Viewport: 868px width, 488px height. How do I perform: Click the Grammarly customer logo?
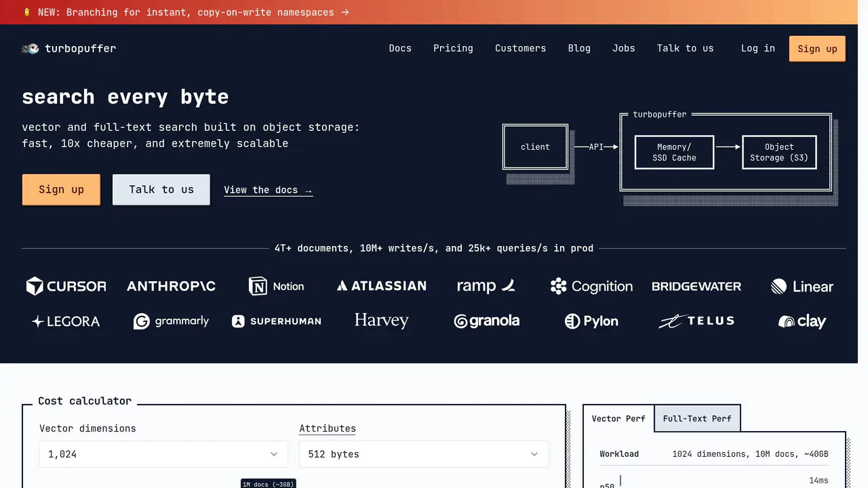[x=171, y=321]
